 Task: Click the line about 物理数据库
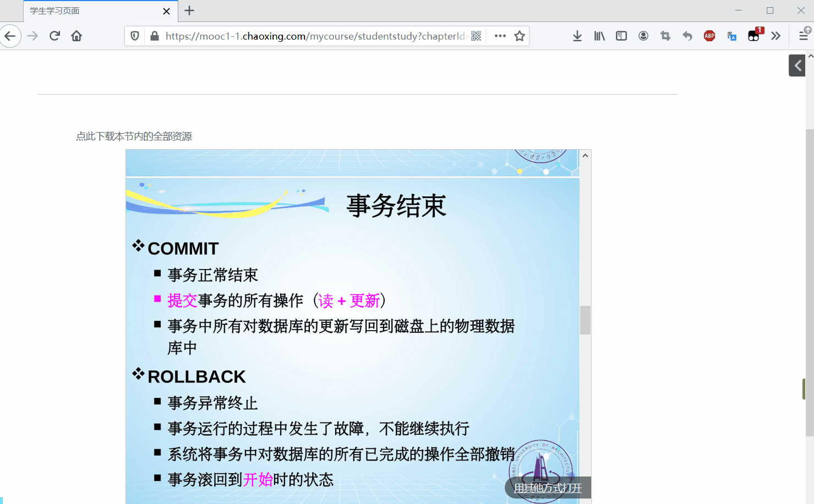click(341, 337)
